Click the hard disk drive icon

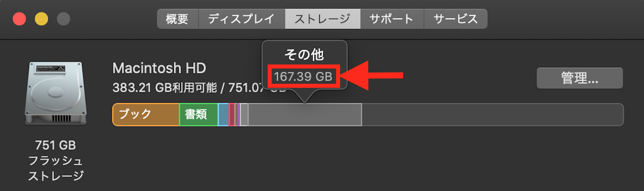(x=56, y=93)
